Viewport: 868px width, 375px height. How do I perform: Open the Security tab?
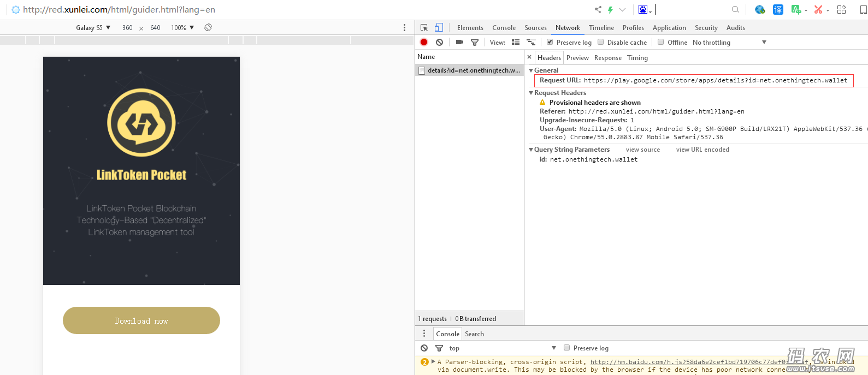[x=706, y=27]
